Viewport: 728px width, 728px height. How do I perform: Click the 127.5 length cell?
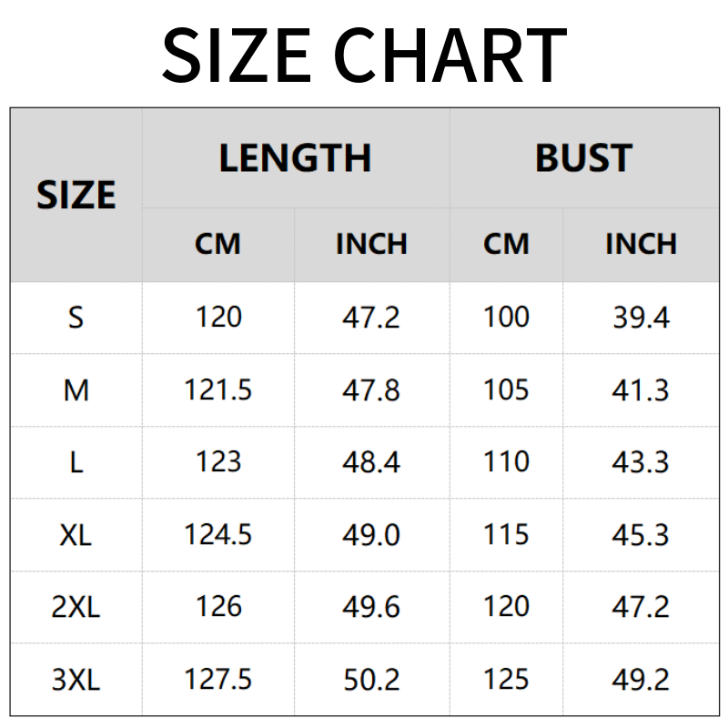[218, 680]
